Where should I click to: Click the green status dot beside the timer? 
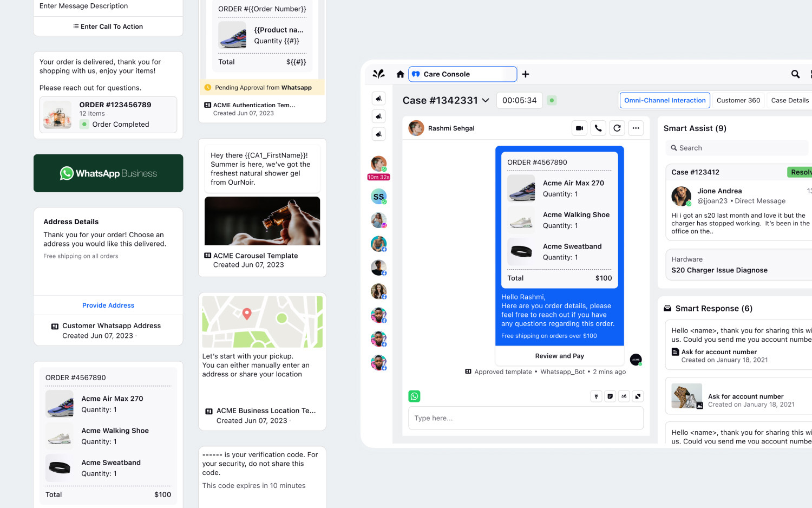[x=552, y=100]
